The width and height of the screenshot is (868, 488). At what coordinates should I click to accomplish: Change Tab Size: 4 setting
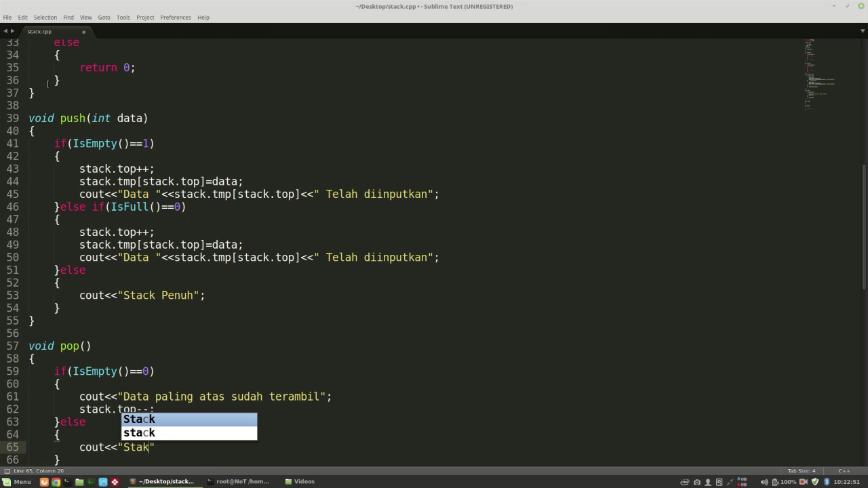pyautogui.click(x=802, y=471)
